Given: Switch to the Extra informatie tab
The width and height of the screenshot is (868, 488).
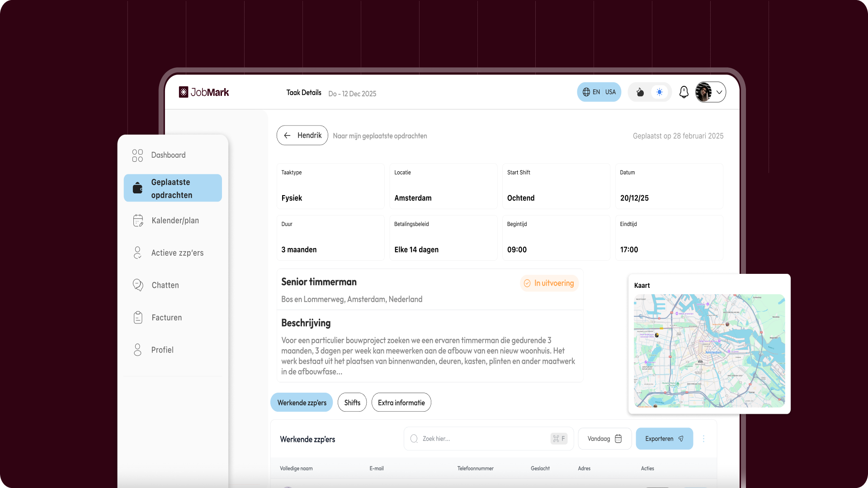Looking at the screenshot, I should (401, 403).
